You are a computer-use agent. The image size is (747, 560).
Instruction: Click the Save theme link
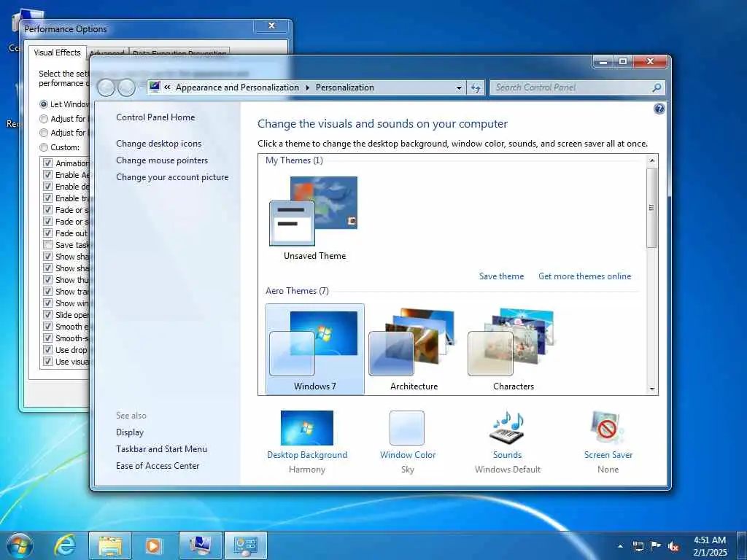[x=501, y=276]
